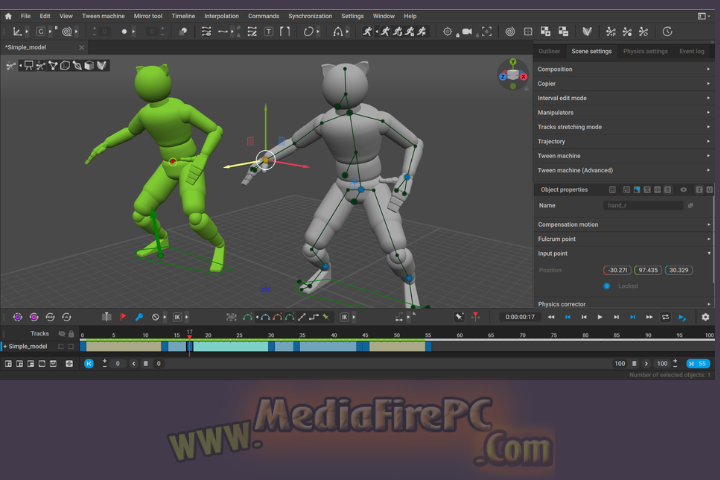Click the layout switcher icon in the top-right corner
The height and width of the screenshot is (480, 720).
702,16
